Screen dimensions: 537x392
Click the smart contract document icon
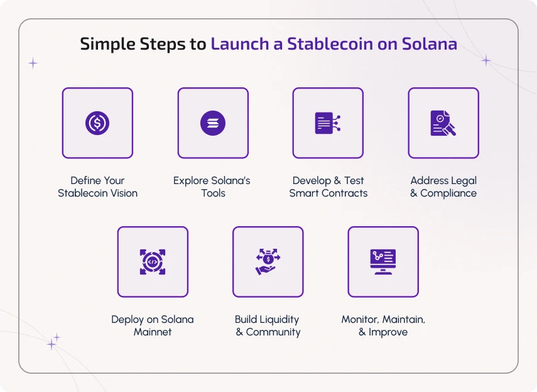coord(328,123)
